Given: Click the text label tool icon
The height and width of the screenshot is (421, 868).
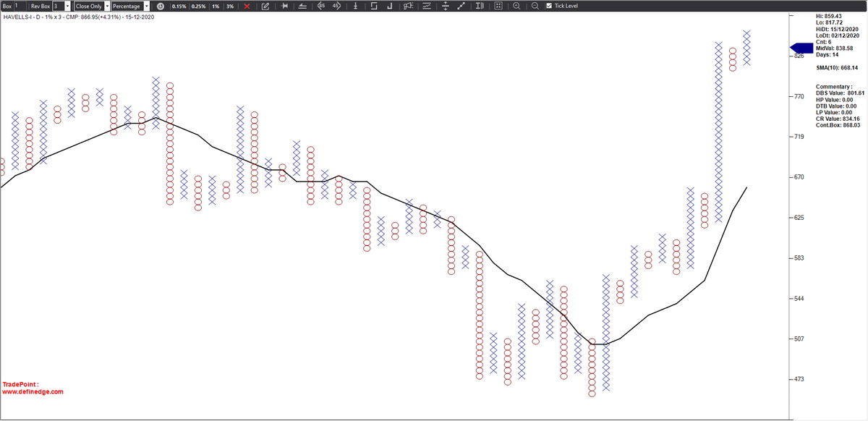Looking at the screenshot, I should click(479, 6).
